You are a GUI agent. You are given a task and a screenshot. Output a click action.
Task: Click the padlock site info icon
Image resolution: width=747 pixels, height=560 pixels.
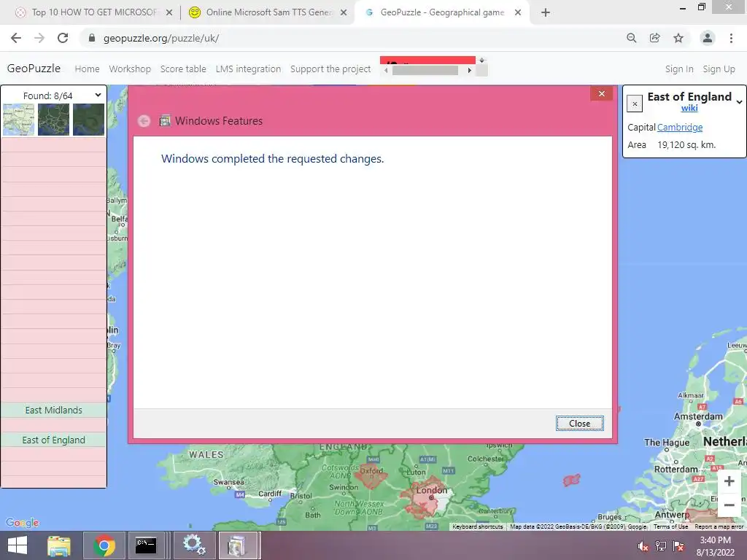92,38
